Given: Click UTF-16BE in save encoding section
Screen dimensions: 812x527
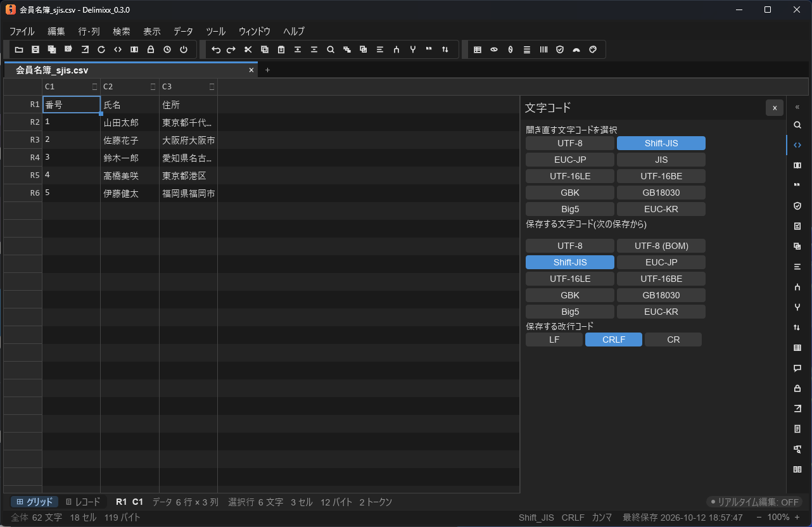Looking at the screenshot, I should click(661, 279).
